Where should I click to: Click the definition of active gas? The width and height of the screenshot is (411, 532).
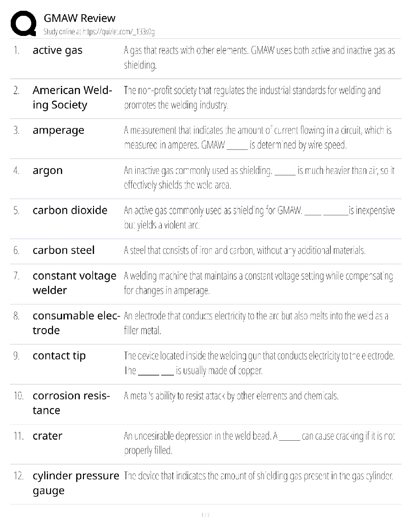(x=259, y=57)
